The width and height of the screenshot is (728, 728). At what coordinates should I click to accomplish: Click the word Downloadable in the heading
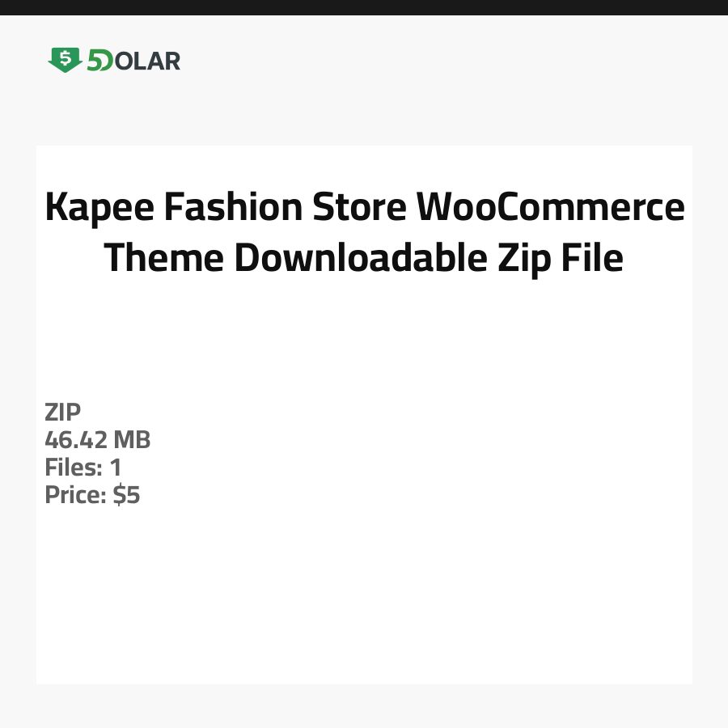pyautogui.click(x=360, y=258)
